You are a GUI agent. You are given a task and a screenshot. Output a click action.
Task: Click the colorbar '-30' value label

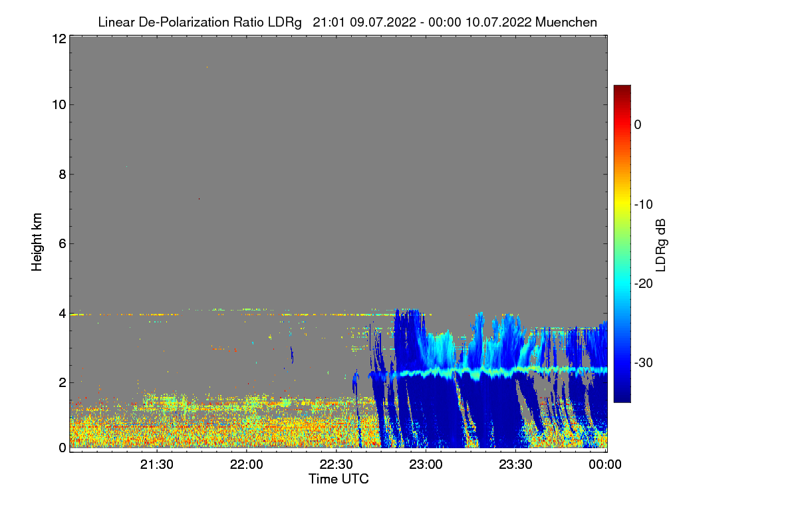click(644, 362)
